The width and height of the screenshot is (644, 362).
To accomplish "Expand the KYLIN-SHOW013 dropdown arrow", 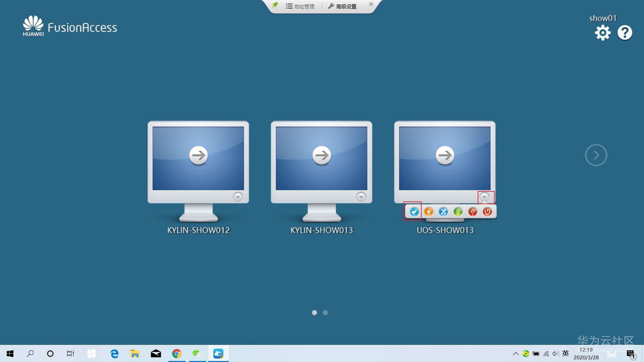I will (x=361, y=197).
